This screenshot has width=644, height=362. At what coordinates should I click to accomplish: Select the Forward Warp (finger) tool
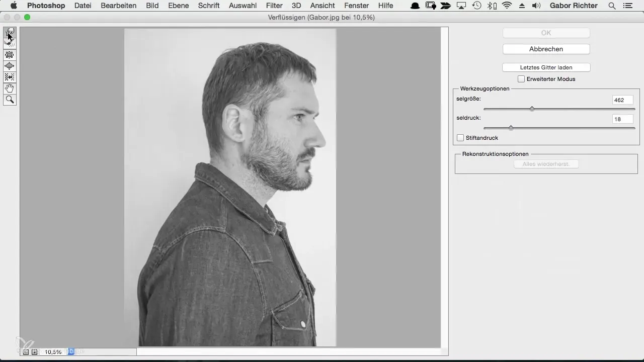[x=10, y=33]
